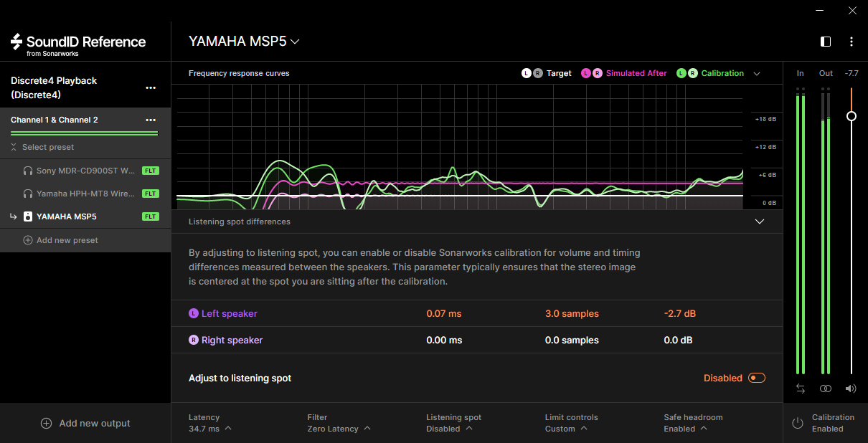Image resolution: width=868 pixels, height=443 pixels.
Task: Click the FLT badge on Yamaha HPH-MT8
Action: tap(151, 194)
